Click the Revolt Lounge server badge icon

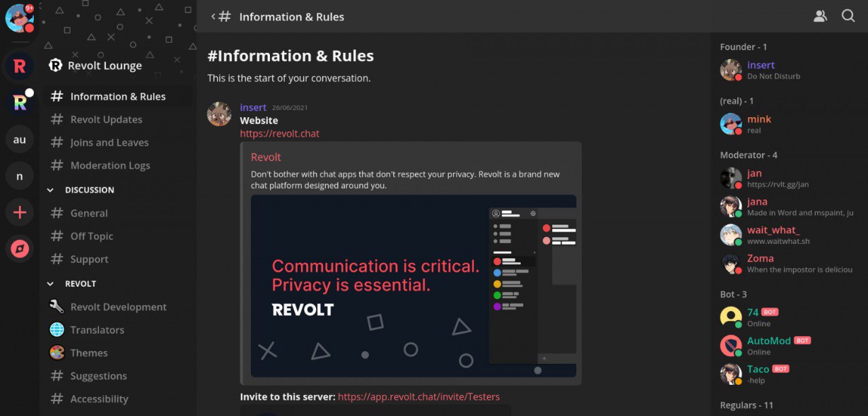coord(56,66)
